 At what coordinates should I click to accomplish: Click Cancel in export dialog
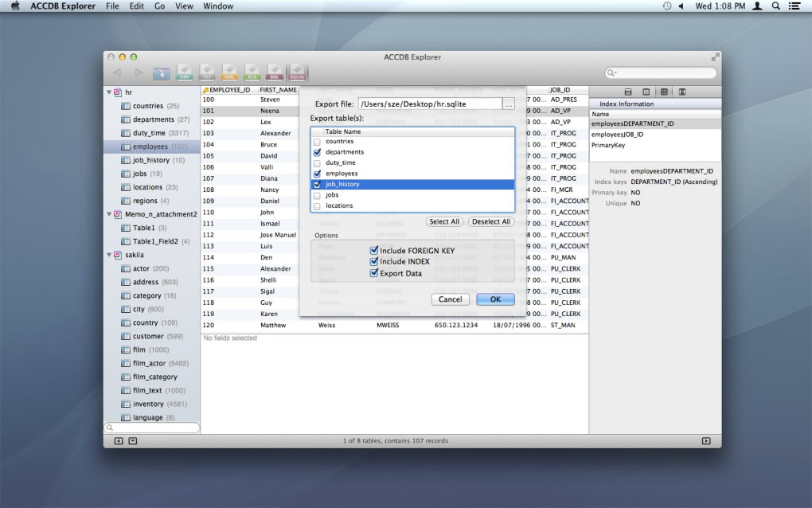point(450,299)
